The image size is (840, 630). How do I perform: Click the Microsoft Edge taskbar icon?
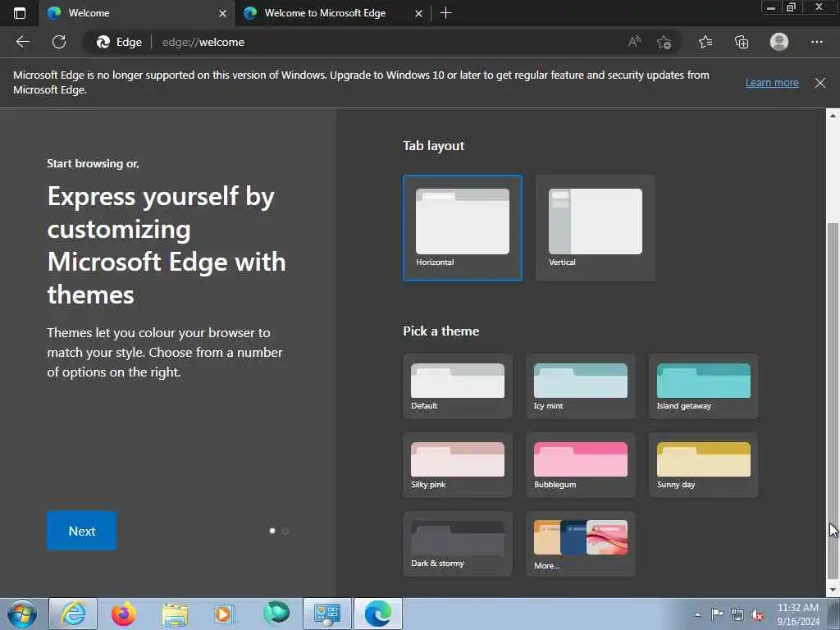tap(377, 614)
